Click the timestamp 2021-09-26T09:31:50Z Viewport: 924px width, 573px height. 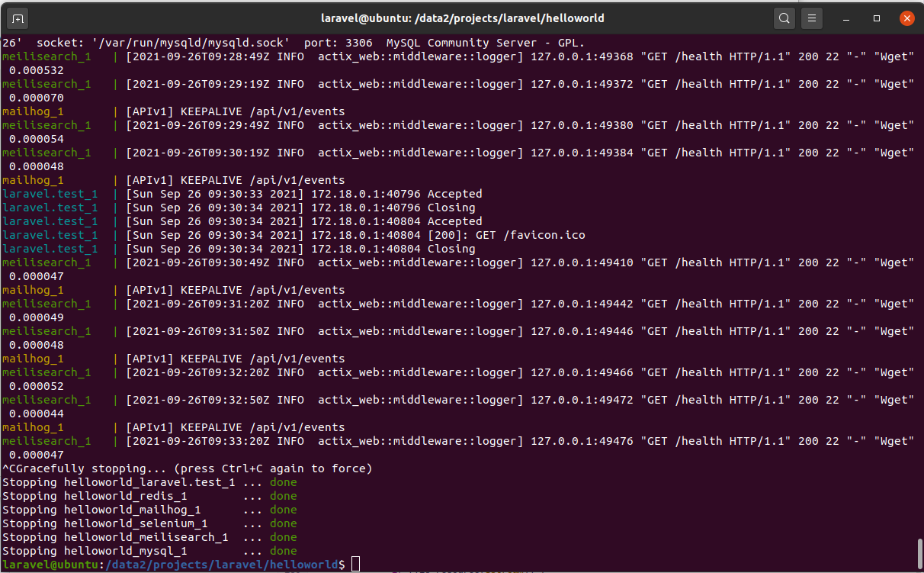201,331
